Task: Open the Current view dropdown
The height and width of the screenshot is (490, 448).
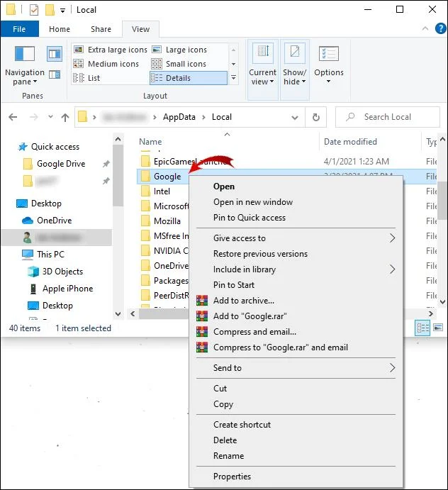Action: point(263,69)
